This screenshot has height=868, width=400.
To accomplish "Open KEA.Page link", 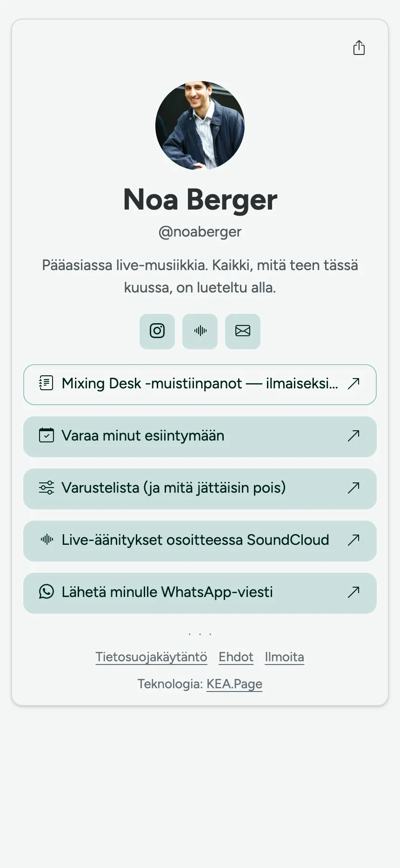I will click(234, 684).
